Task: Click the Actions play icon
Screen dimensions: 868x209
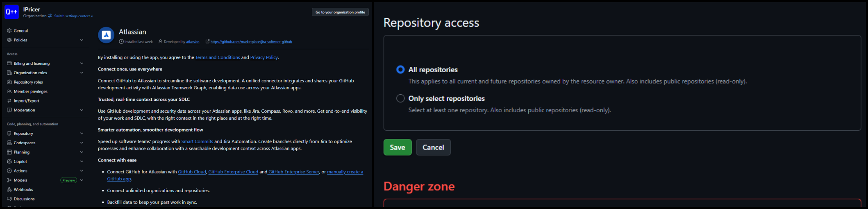Action: click(9, 171)
